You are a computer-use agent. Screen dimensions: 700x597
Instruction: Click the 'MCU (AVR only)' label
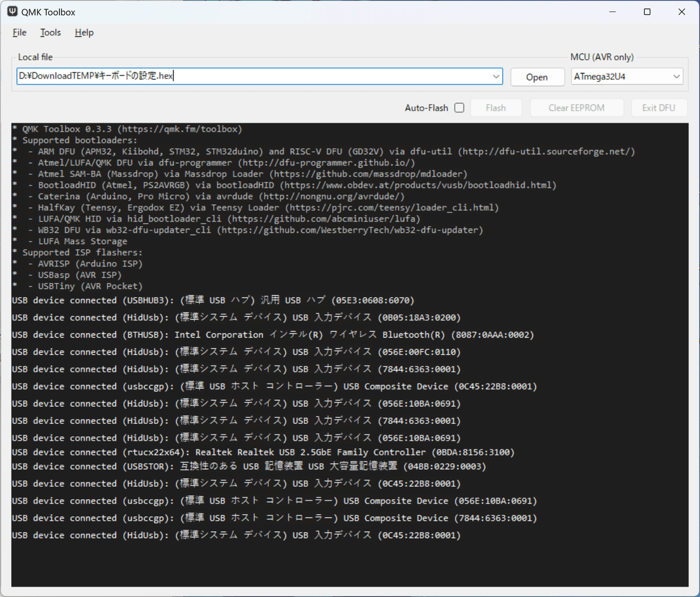click(x=602, y=57)
